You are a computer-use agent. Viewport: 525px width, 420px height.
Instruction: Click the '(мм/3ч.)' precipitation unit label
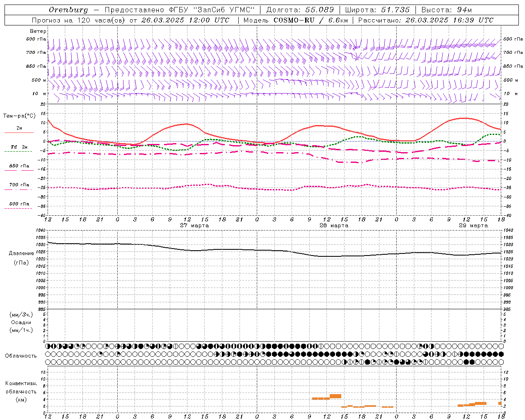[x=21, y=315]
